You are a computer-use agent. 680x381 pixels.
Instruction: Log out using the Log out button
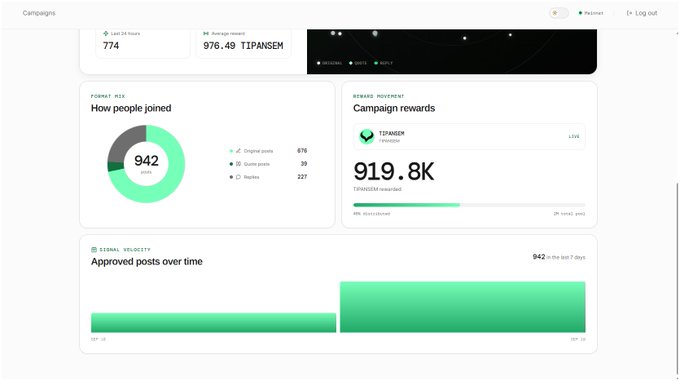pos(642,13)
